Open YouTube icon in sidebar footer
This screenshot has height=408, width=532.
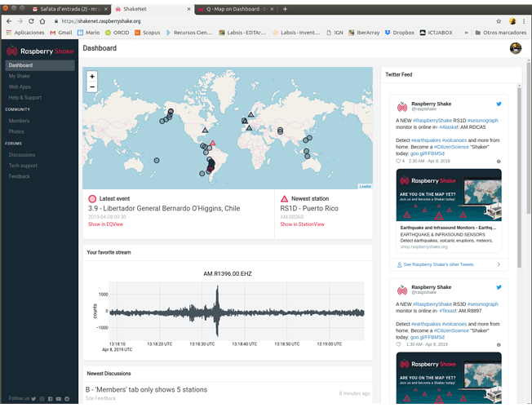click(x=59, y=399)
